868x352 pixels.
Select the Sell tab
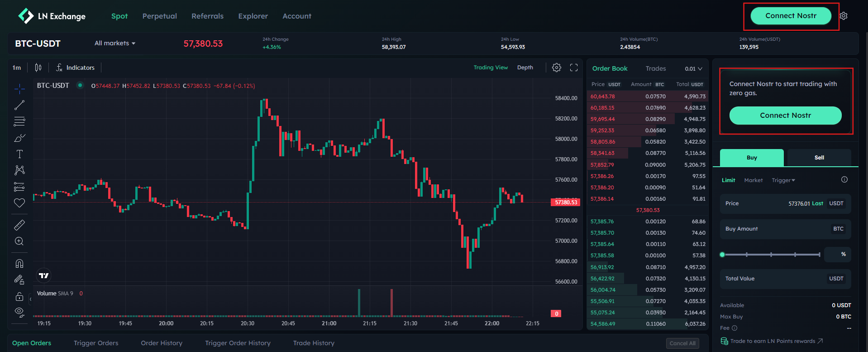[x=819, y=158]
